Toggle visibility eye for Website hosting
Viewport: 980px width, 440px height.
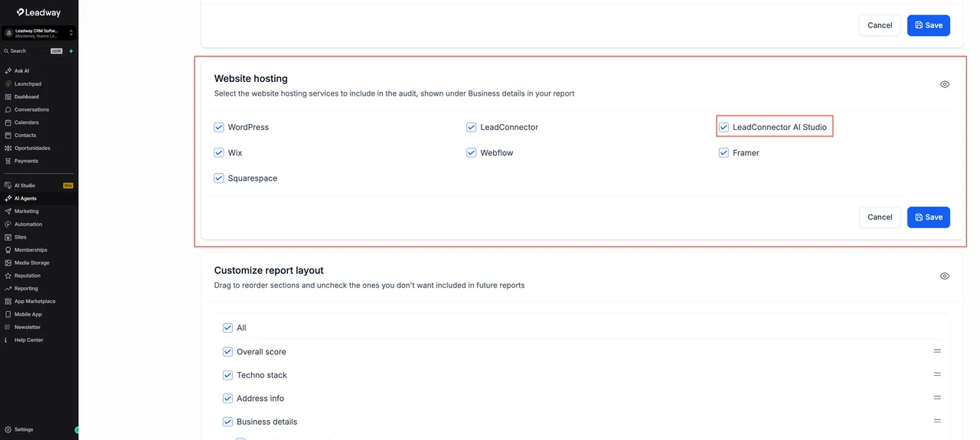945,84
